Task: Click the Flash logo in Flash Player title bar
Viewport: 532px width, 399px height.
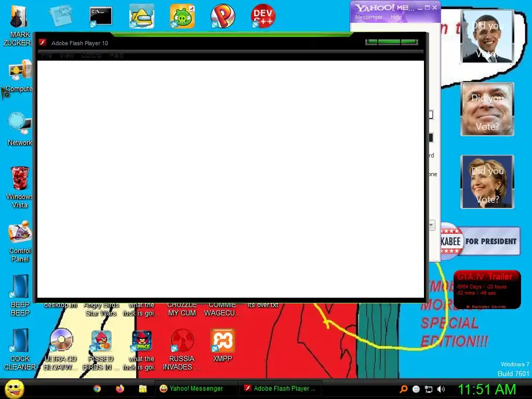Action: 43,43
